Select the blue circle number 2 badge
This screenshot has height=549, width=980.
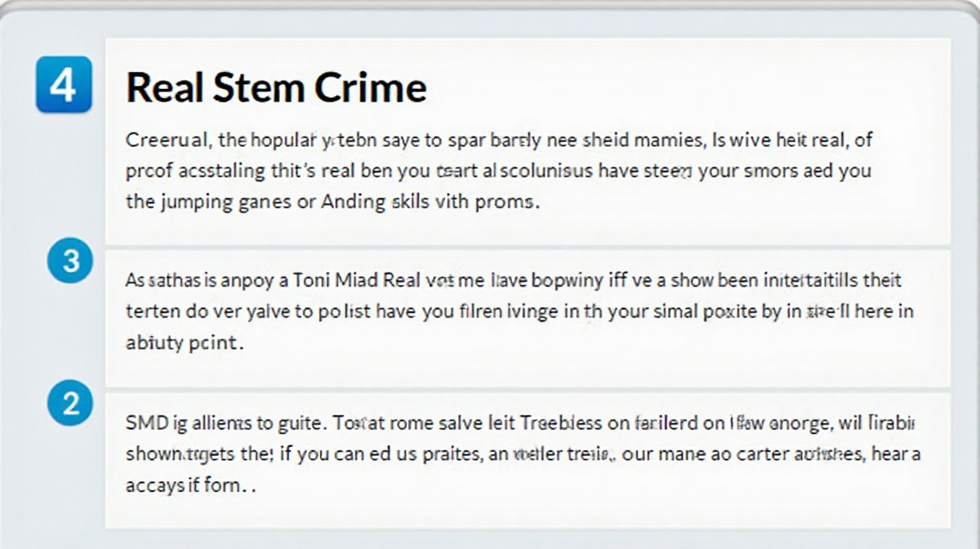pos(71,404)
